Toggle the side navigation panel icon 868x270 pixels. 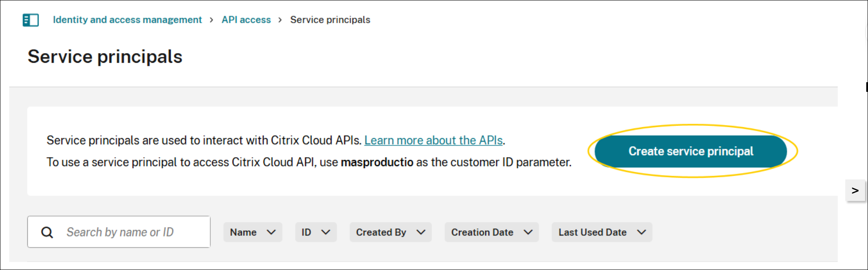click(x=31, y=20)
